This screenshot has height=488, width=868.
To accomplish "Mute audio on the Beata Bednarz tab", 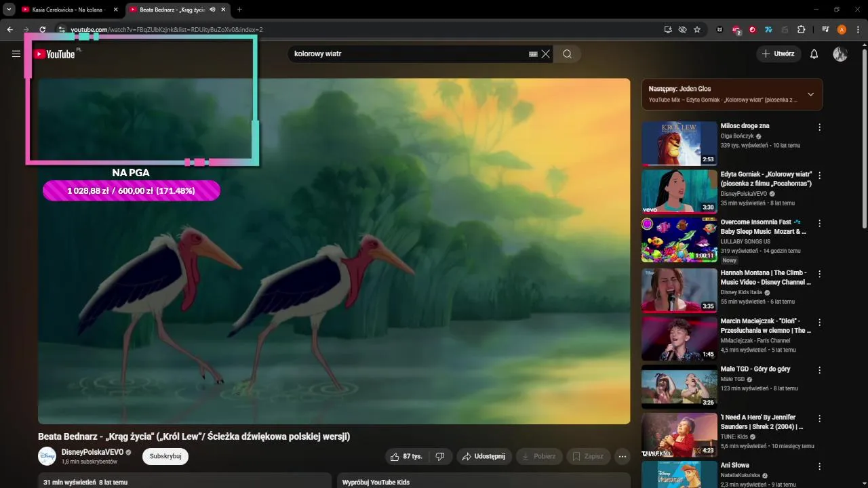I will pyautogui.click(x=212, y=9).
